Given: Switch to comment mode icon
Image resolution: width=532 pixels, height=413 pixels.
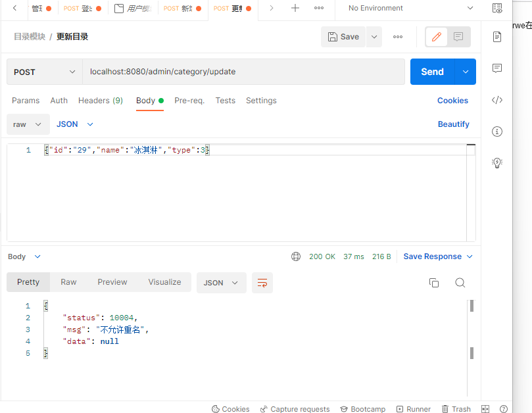Looking at the screenshot, I should tap(458, 37).
